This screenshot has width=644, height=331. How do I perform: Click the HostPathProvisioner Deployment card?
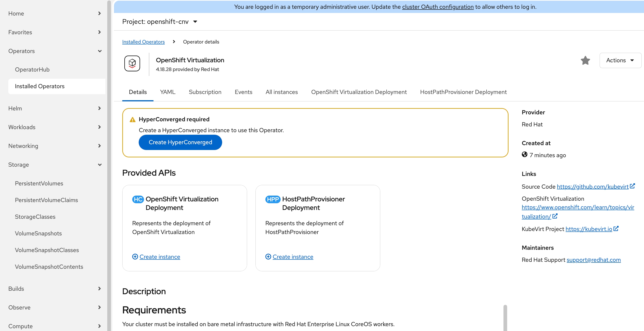click(x=318, y=228)
